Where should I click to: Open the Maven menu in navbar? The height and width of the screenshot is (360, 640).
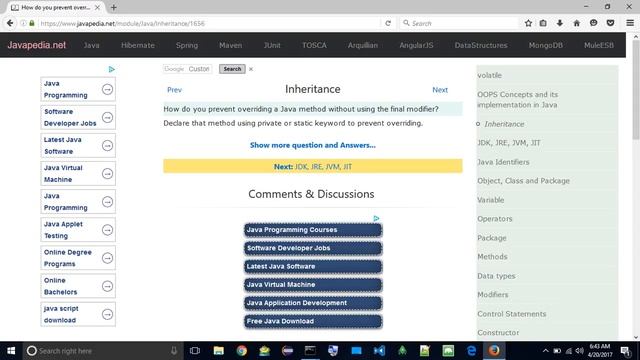pyautogui.click(x=231, y=45)
